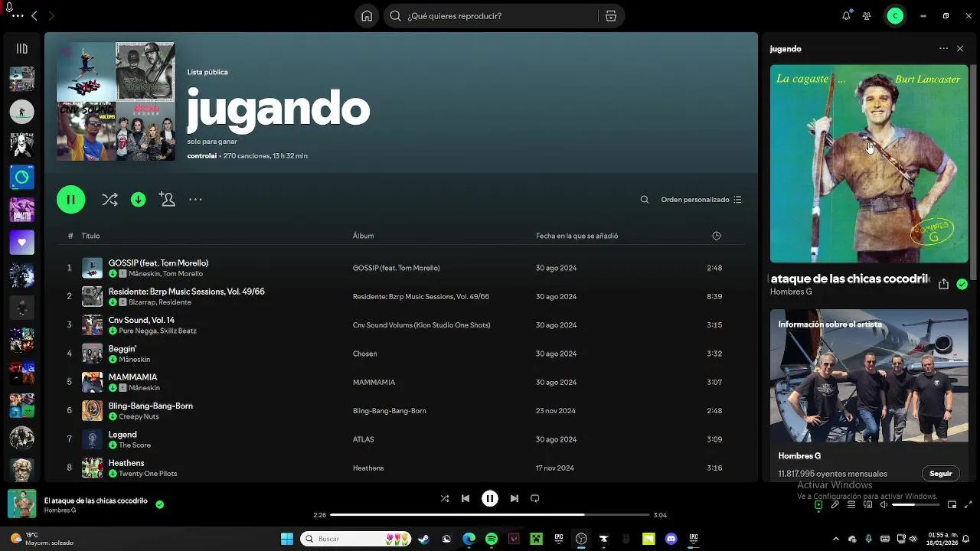The width and height of the screenshot is (980, 551).
Task: Open Twenty One Pilots artist link
Action: [x=148, y=474]
